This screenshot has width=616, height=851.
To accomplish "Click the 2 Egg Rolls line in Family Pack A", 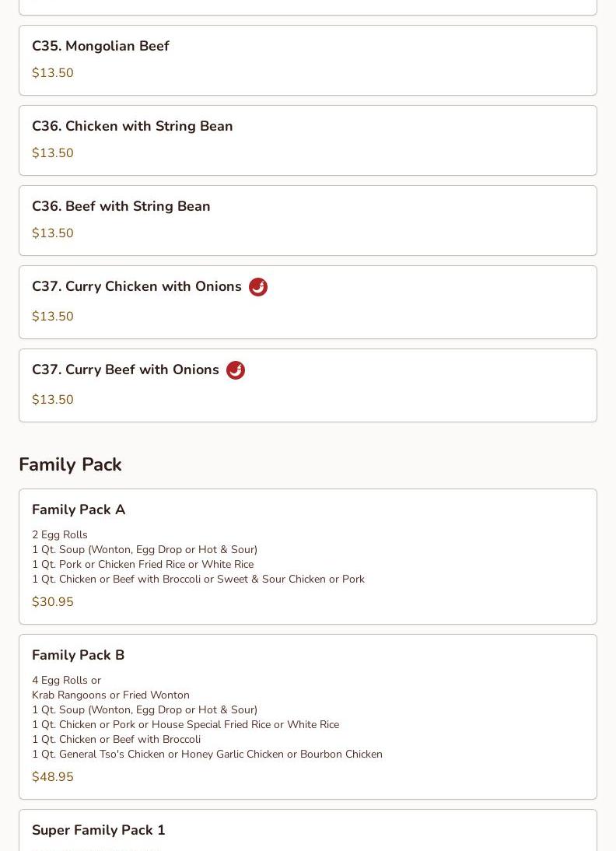I will [60, 535].
